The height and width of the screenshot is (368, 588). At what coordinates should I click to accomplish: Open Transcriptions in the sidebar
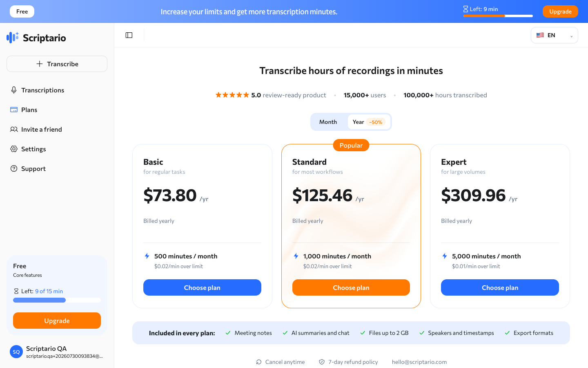coord(57,90)
